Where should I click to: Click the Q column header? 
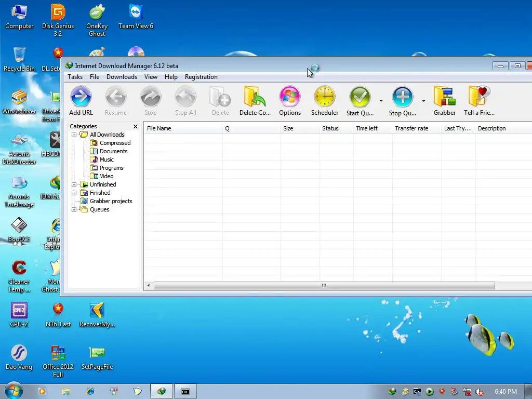251,128
